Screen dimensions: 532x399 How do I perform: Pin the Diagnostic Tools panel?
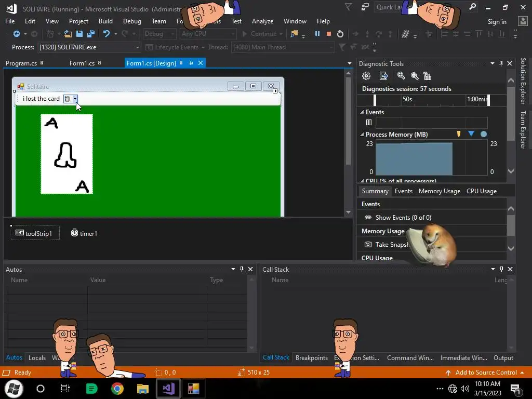point(501,63)
